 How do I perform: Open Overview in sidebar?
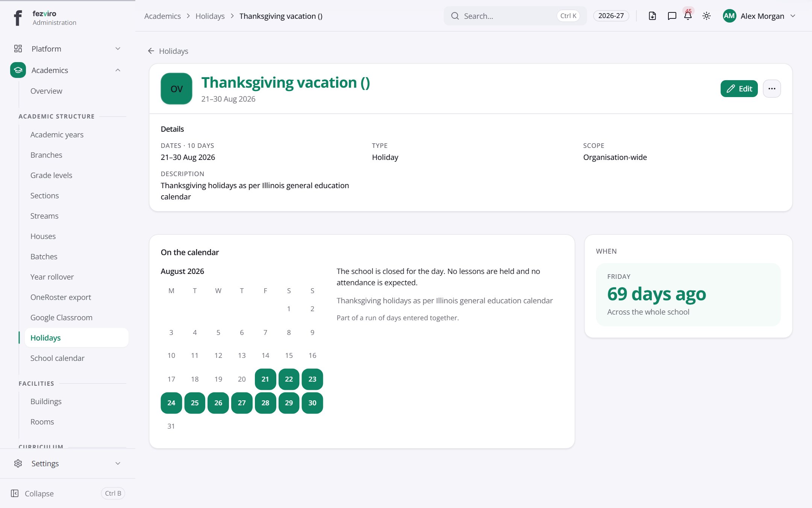click(x=46, y=91)
